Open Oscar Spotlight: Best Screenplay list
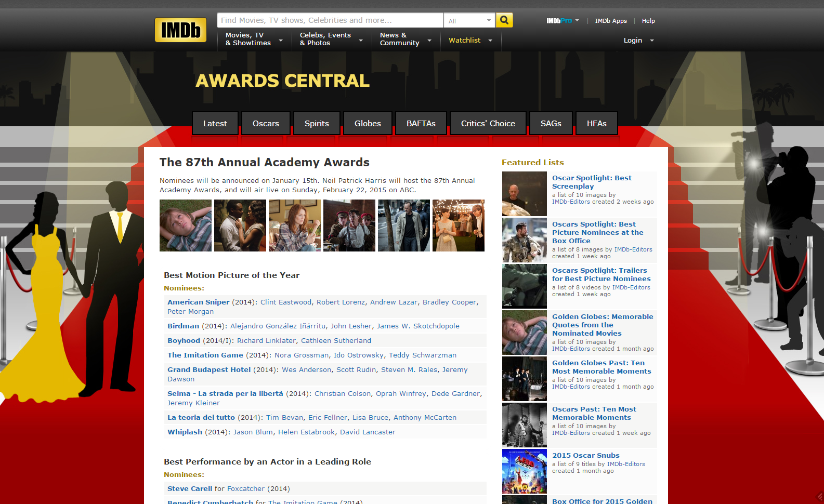 pos(592,182)
